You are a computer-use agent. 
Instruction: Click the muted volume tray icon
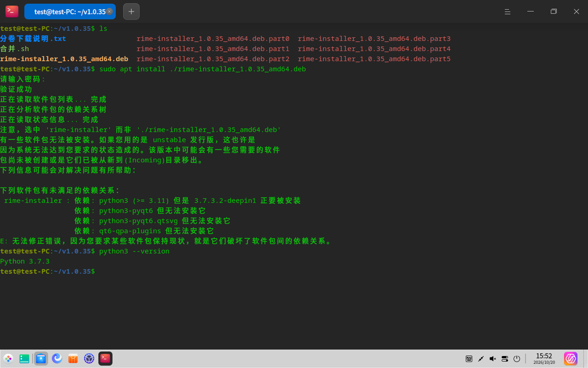pos(493,358)
